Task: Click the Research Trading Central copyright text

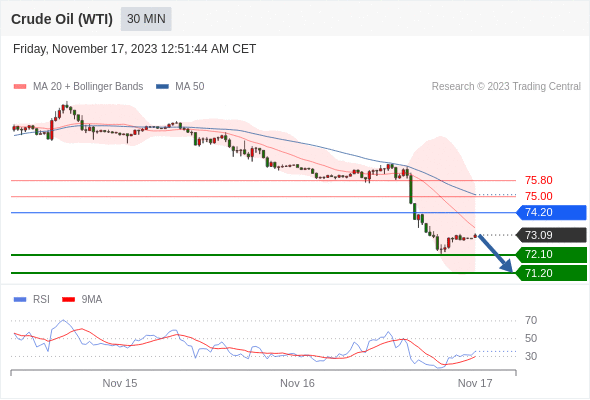Action: tap(506, 87)
